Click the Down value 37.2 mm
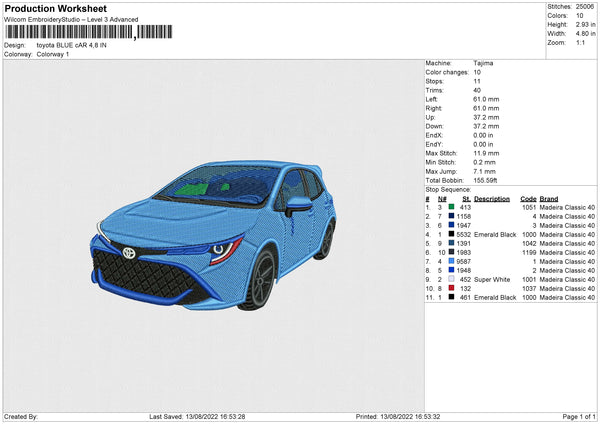This screenshot has height=424, width=600. pyautogui.click(x=486, y=126)
